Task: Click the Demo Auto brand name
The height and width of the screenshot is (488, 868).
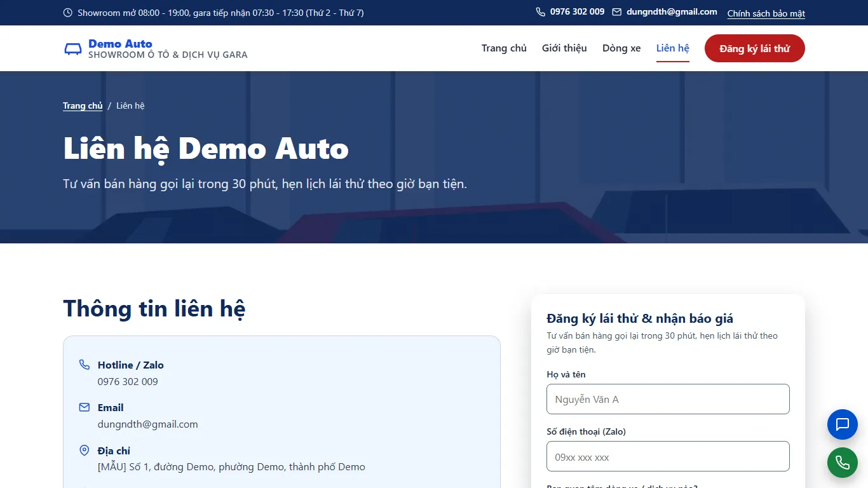Action: (120, 43)
